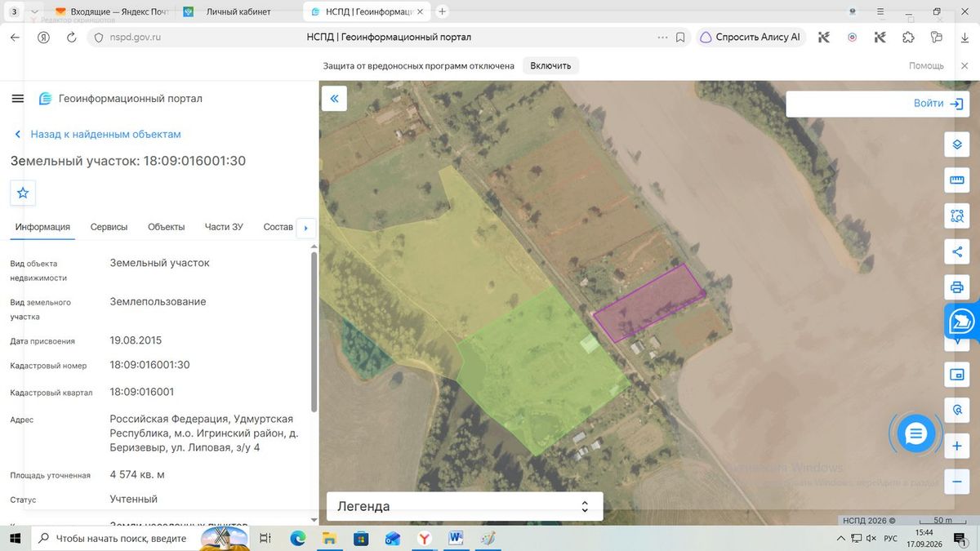This screenshot has width=980, height=551.
Task: Share the current map view
Action: 956,252
